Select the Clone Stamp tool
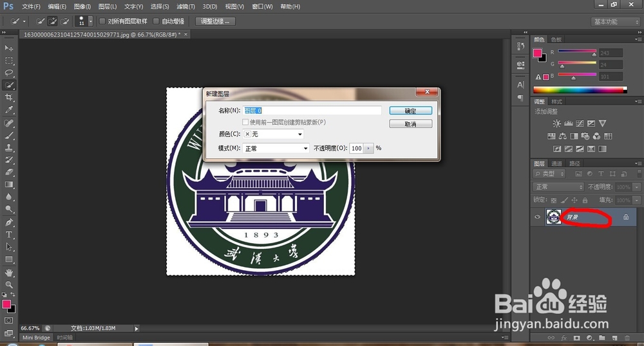The height and width of the screenshot is (346, 644). coord(8,147)
